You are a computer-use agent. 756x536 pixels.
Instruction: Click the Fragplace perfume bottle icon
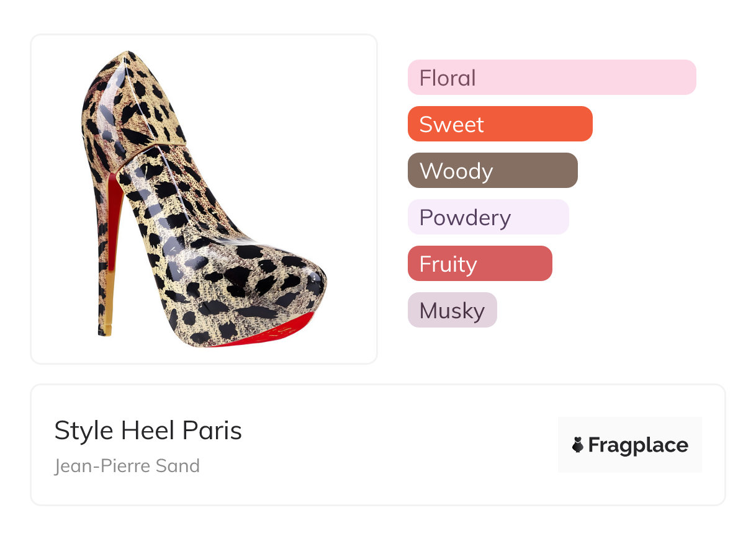(x=578, y=445)
